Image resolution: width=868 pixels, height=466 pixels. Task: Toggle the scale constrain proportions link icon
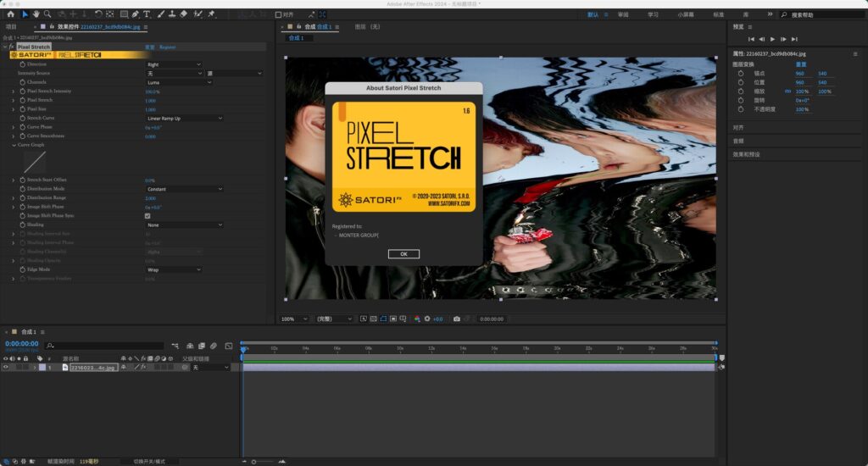[x=787, y=92]
